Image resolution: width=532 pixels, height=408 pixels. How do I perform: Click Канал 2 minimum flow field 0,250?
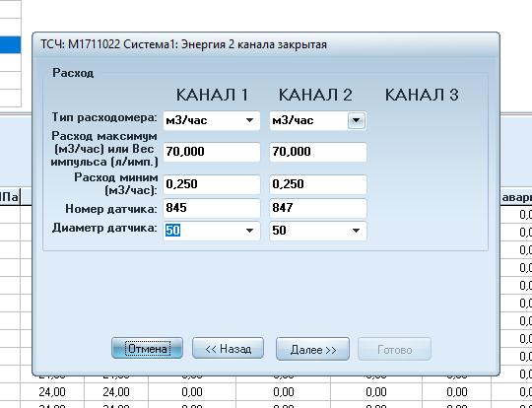point(318,184)
